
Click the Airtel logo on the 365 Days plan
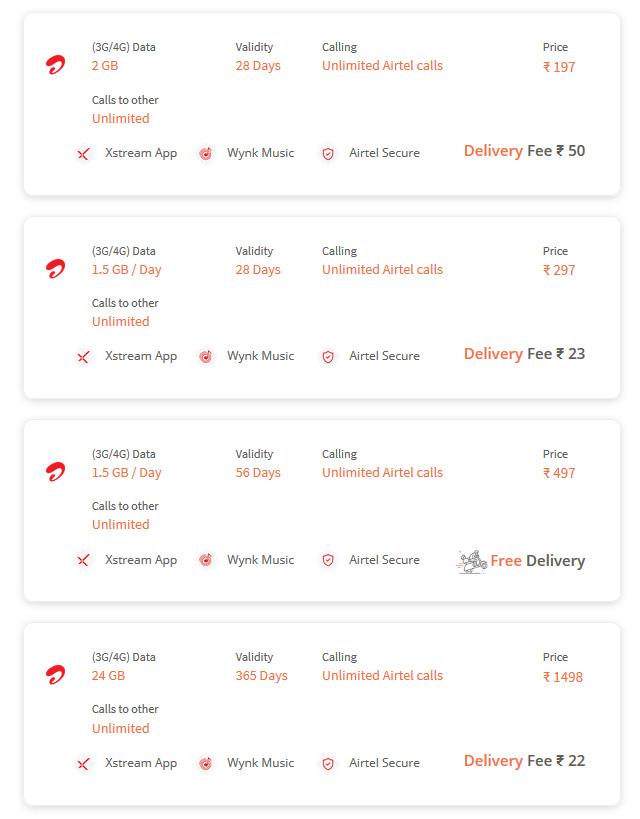point(55,675)
